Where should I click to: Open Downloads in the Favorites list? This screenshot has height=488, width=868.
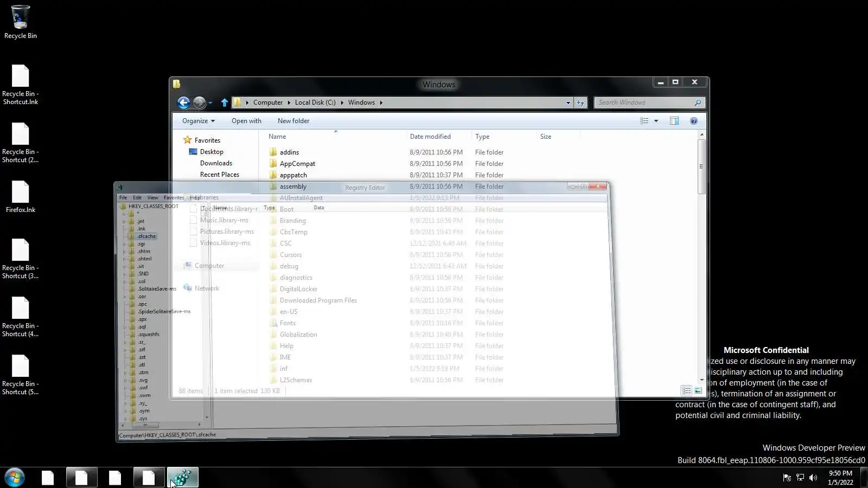coord(216,163)
